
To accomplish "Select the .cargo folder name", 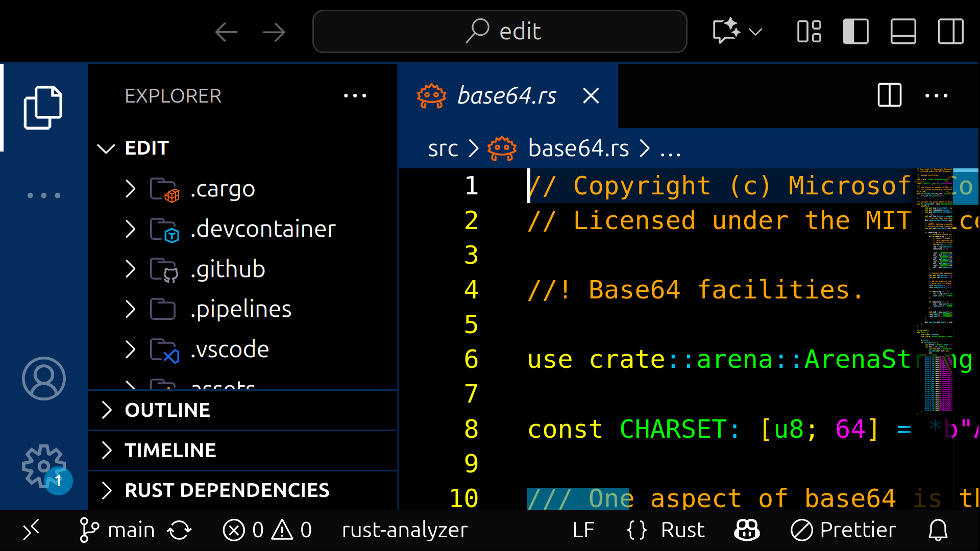I will [x=223, y=189].
